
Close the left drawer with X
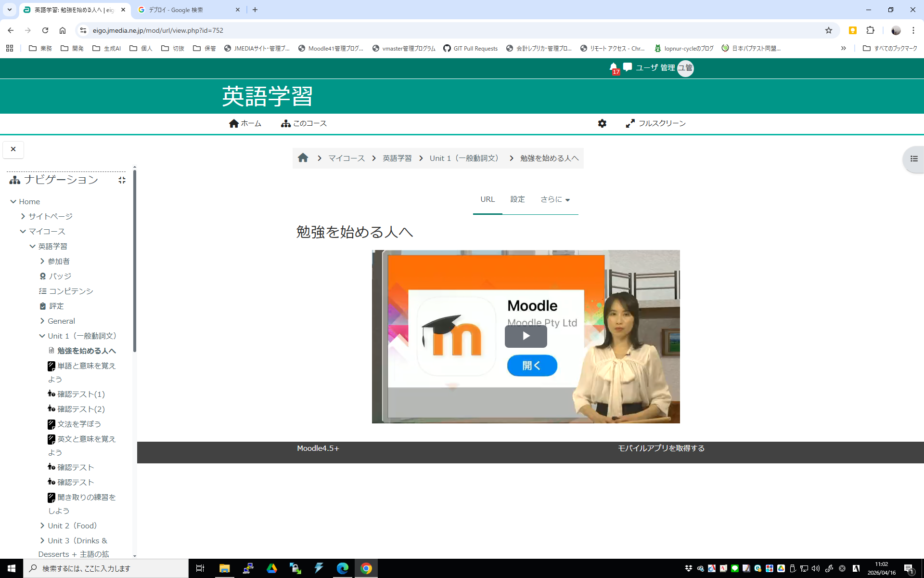[13, 149]
